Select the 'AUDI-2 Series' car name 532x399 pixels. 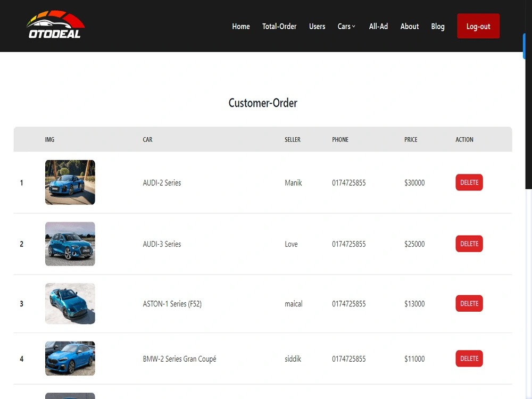pos(162,182)
